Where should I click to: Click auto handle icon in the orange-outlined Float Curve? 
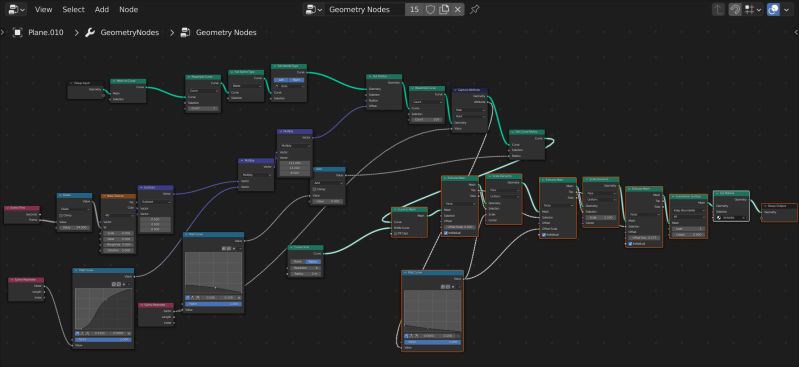click(x=407, y=336)
